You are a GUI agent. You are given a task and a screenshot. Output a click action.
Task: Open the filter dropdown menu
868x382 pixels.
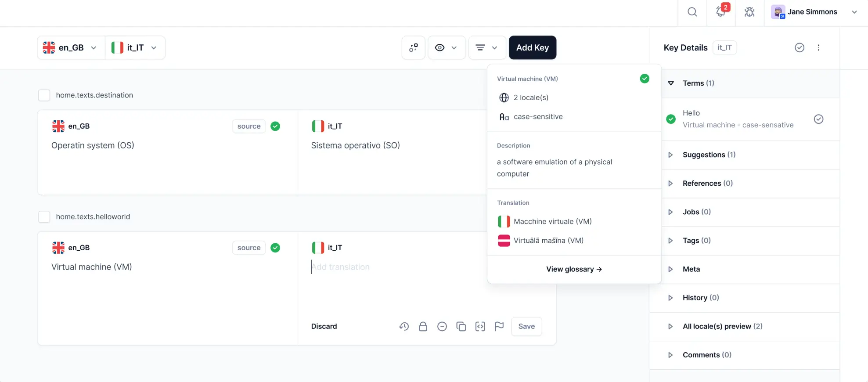(486, 47)
